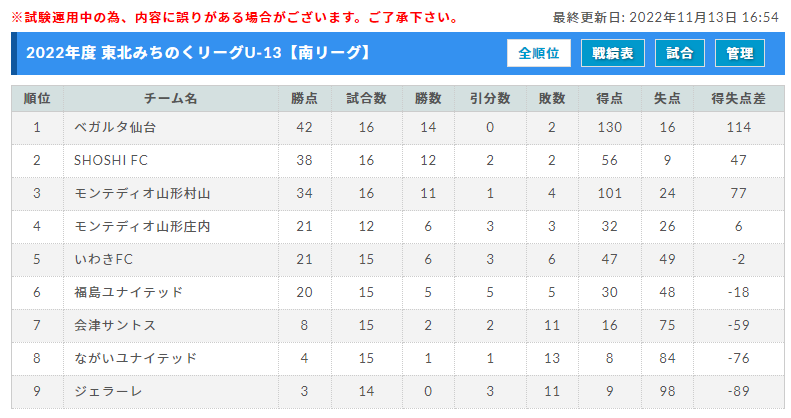Open the 試合 tab
Image resolution: width=791 pixels, height=418 pixels.
point(680,53)
